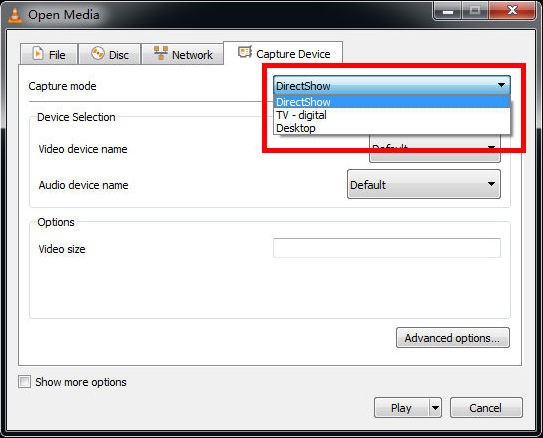Switch to the Disc tab
Screen dimensions: 543x438
tap(110, 54)
